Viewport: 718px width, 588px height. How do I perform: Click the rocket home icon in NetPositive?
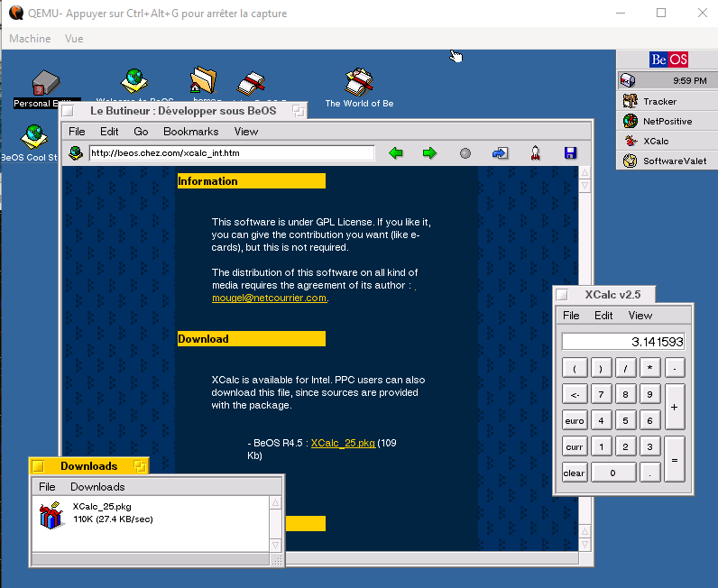pyautogui.click(x=535, y=153)
